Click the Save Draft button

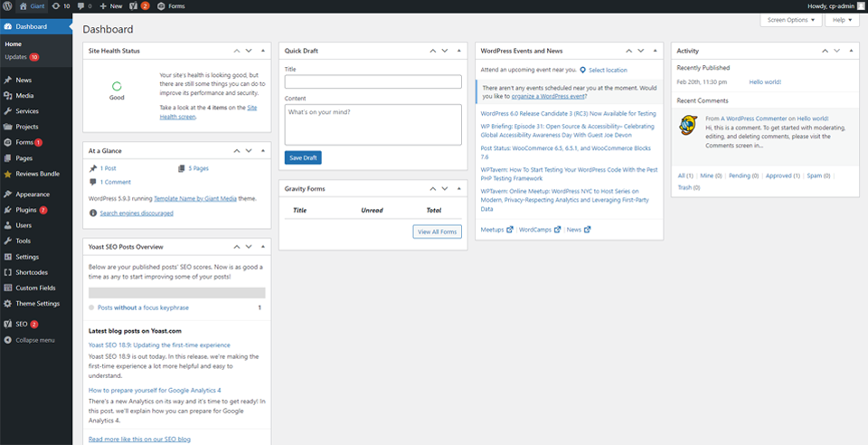pyautogui.click(x=303, y=157)
